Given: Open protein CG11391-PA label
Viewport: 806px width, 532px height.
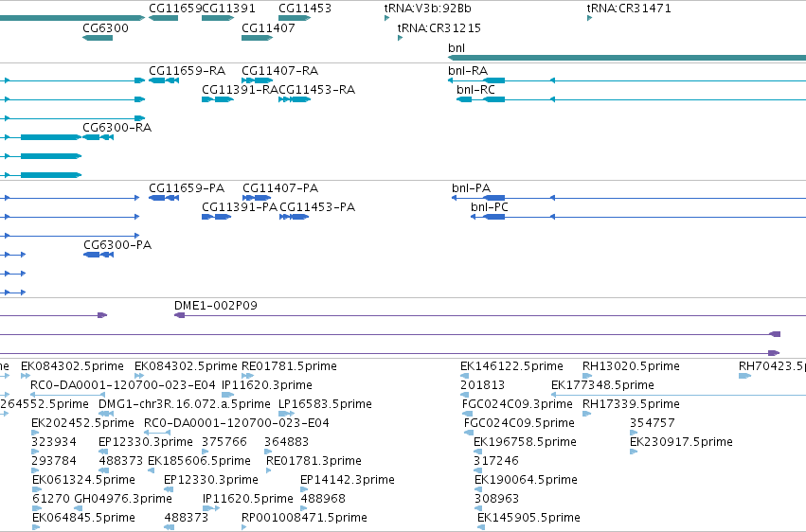Looking at the screenshot, I should pyautogui.click(x=240, y=207).
